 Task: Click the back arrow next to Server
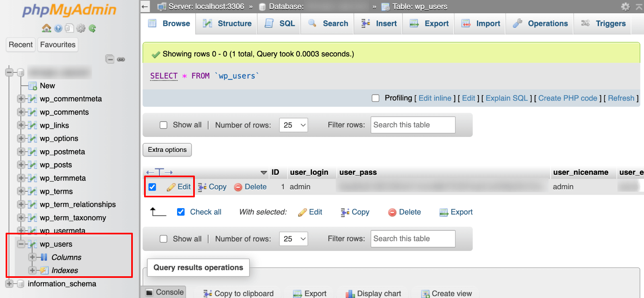click(145, 6)
